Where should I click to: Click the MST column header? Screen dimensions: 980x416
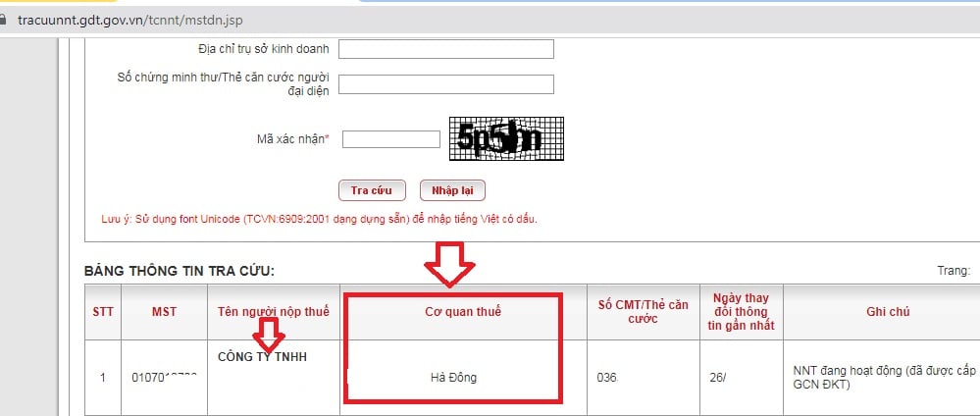[165, 312]
